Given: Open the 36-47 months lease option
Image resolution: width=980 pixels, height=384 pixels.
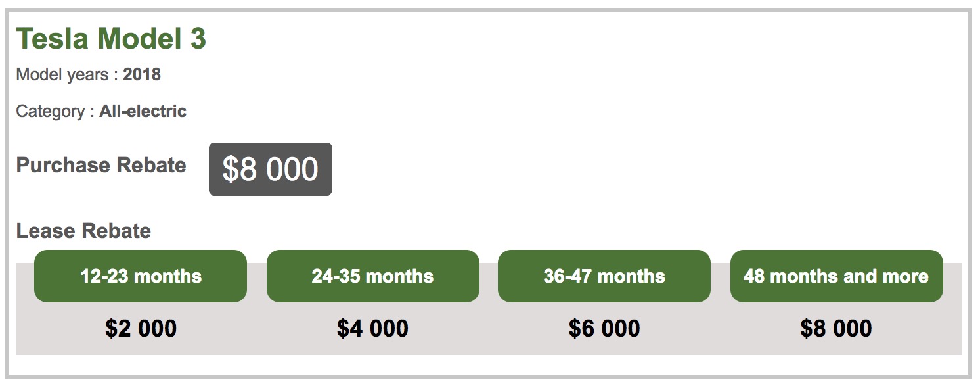Looking at the screenshot, I should click(604, 276).
